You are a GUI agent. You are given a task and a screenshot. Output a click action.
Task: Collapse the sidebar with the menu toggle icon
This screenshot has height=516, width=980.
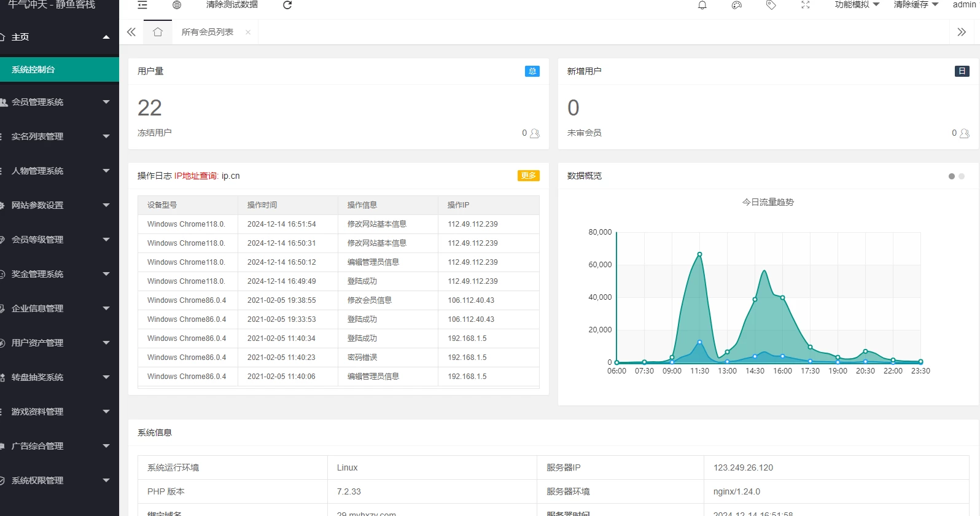tap(142, 5)
